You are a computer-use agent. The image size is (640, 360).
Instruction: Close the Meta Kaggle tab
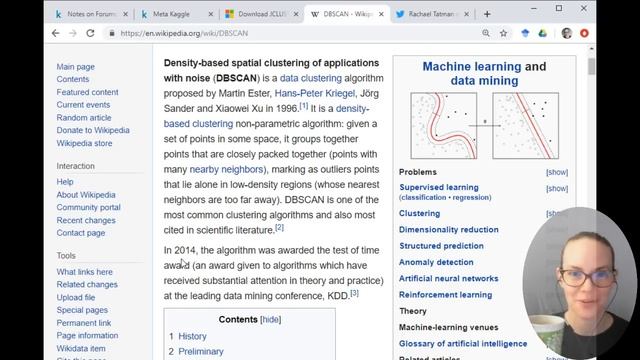tap(211, 14)
